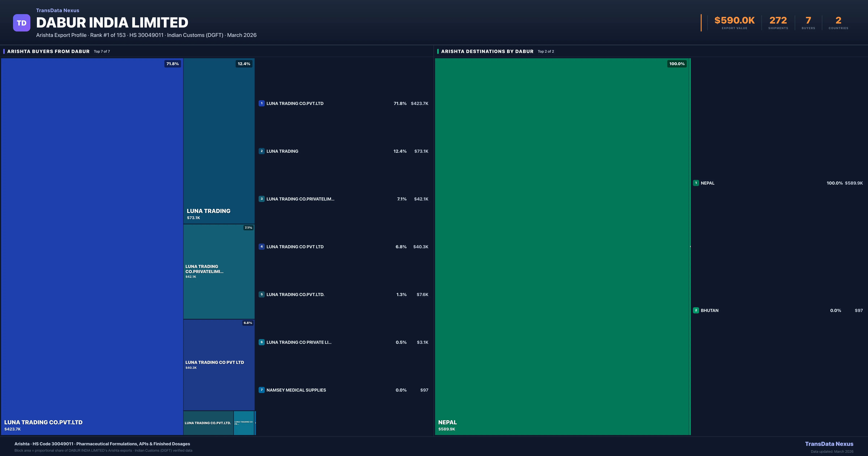
Task: Select the green NEPAL treemap block
Action: point(562,246)
